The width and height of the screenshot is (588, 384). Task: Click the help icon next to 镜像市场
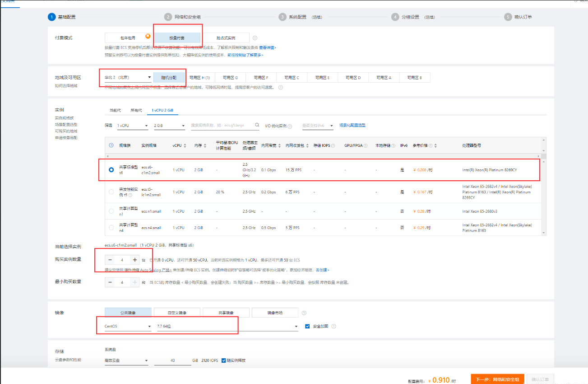(x=304, y=313)
